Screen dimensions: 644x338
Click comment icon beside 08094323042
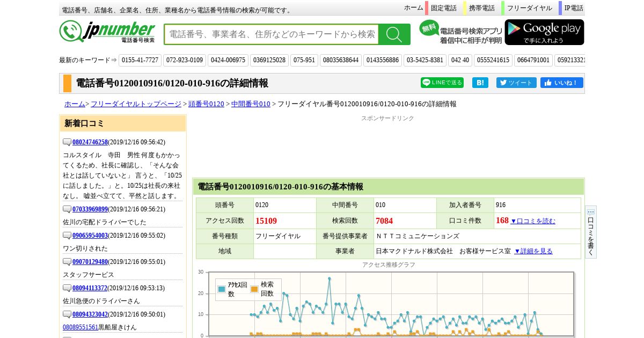(x=67, y=314)
